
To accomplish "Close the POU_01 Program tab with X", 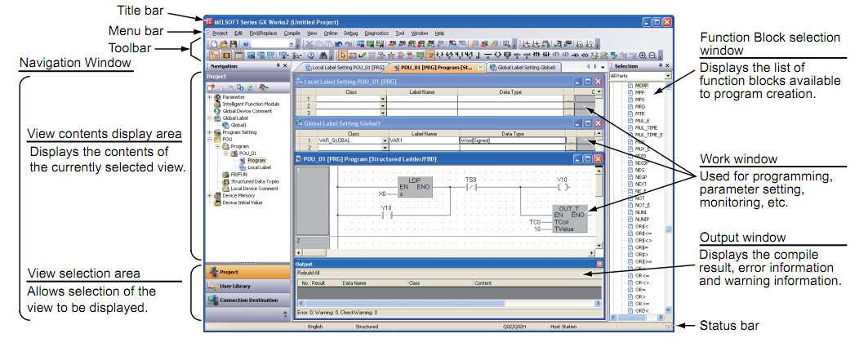I will [x=480, y=67].
